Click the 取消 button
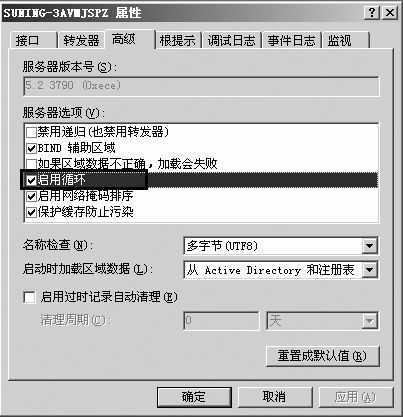The height and width of the screenshot is (417, 403). (x=275, y=397)
